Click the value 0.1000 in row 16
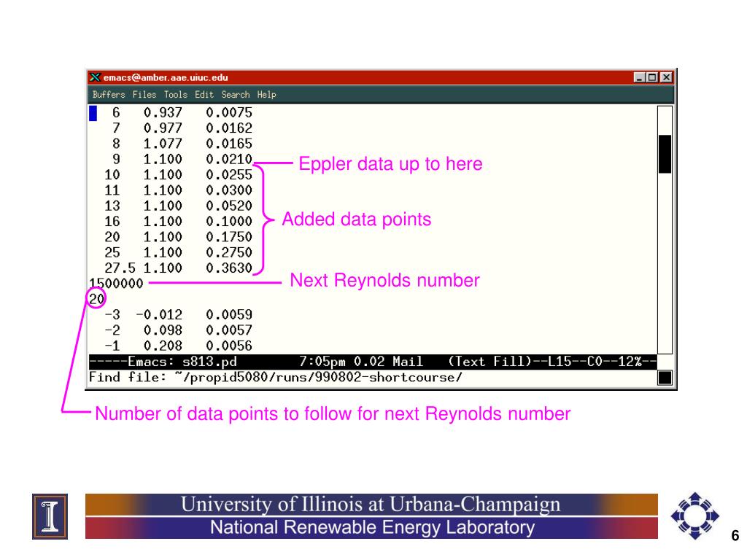This screenshot has height=560, width=747. 228,222
